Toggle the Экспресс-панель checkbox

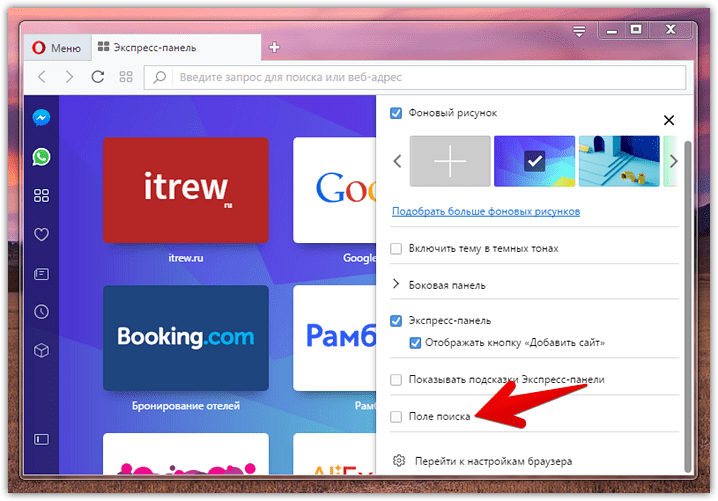[x=396, y=321]
